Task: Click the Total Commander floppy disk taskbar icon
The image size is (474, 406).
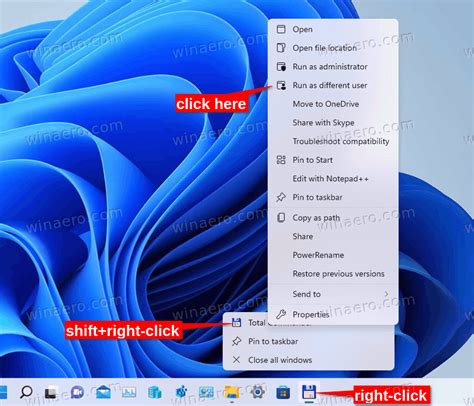Action: point(309,392)
